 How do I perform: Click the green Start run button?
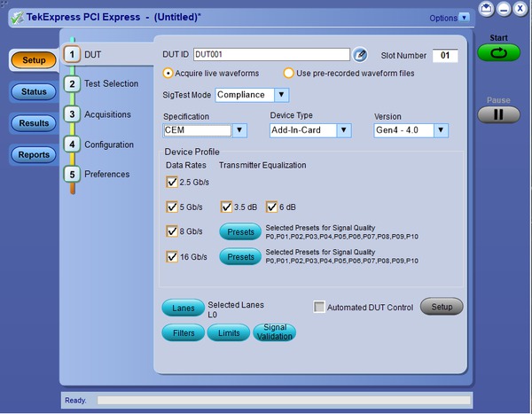[x=498, y=53]
